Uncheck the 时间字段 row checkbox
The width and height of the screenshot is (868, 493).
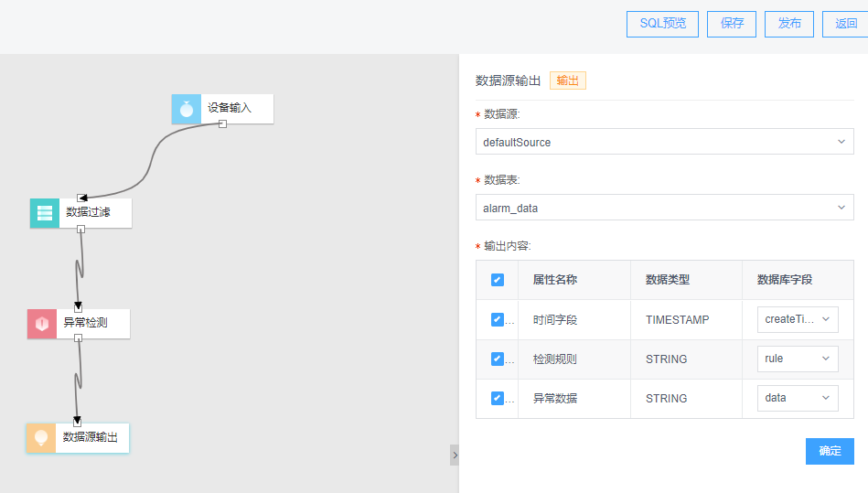pos(497,319)
